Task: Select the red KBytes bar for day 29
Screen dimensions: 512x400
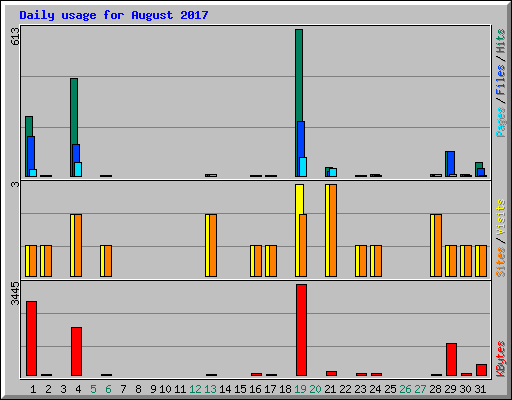Action: point(451,359)
